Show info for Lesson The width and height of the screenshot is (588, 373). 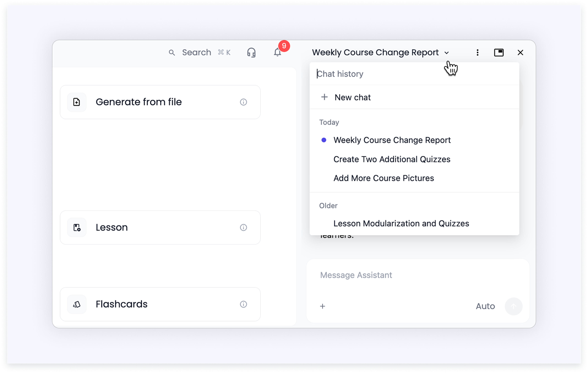point(243,227)
